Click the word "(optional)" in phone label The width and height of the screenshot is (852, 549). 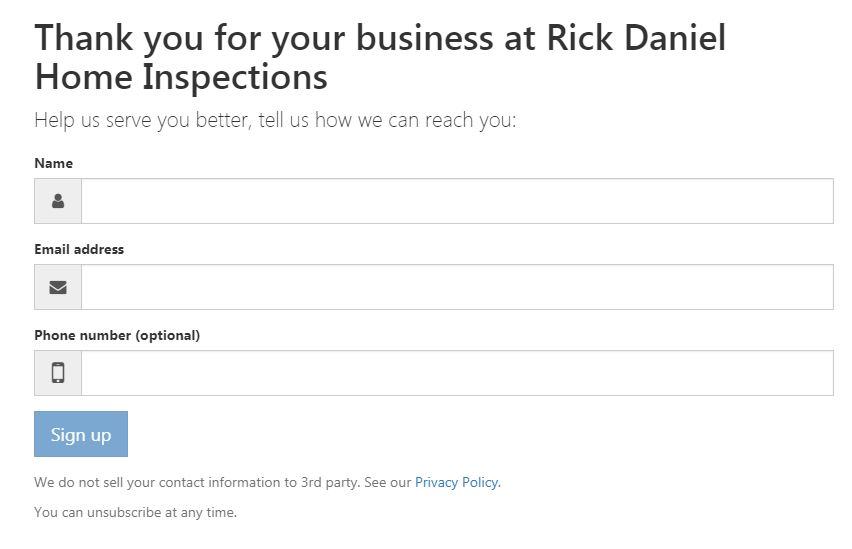point(167,335)
